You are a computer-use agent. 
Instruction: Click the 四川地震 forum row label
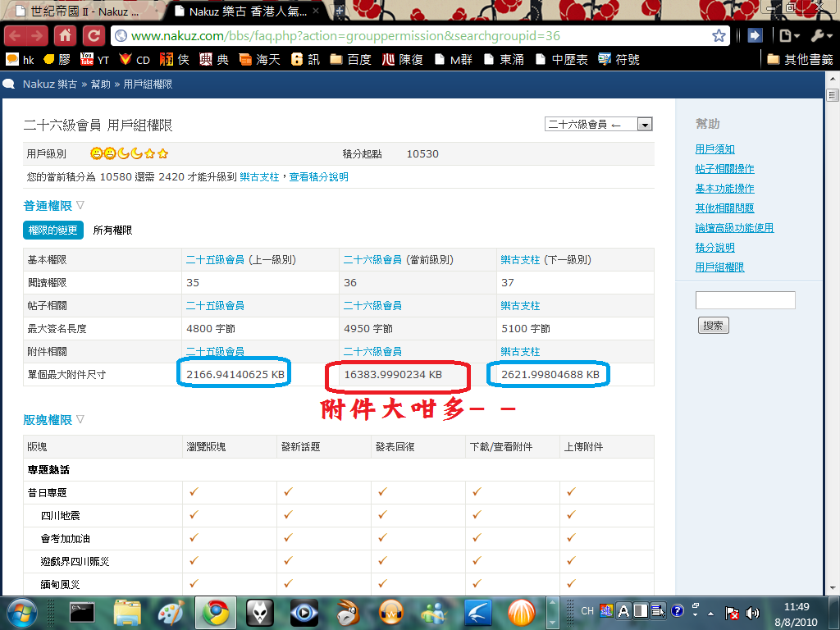click(60, 515)
